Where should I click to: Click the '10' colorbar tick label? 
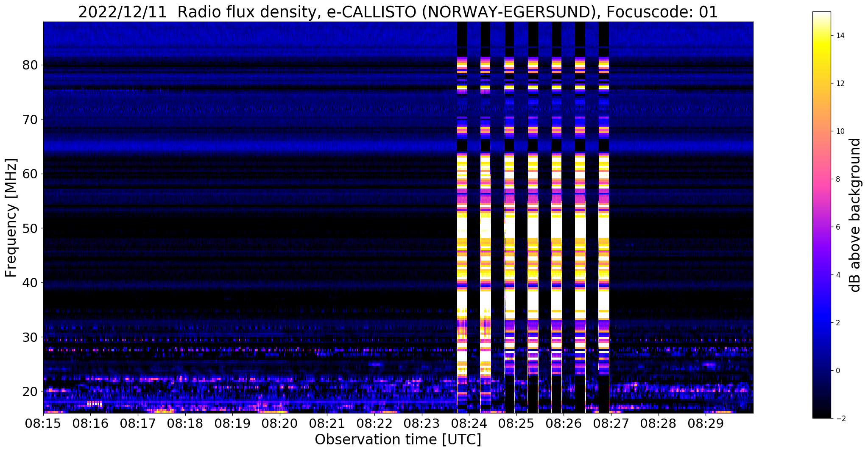(x=840, y=131)
